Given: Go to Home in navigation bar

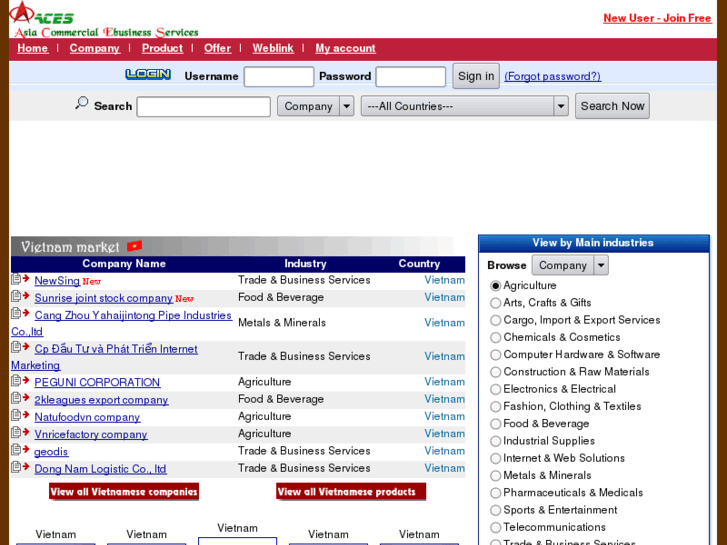Looking at the screenshot, I should click(x=32, y=48).
